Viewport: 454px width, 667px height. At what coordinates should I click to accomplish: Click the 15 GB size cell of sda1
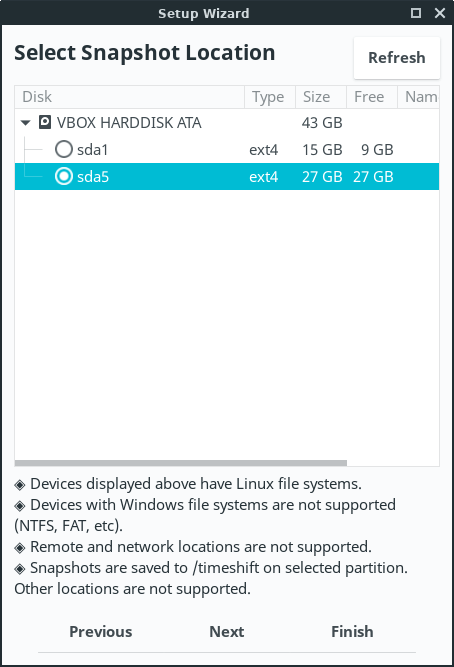coord(322,150)
